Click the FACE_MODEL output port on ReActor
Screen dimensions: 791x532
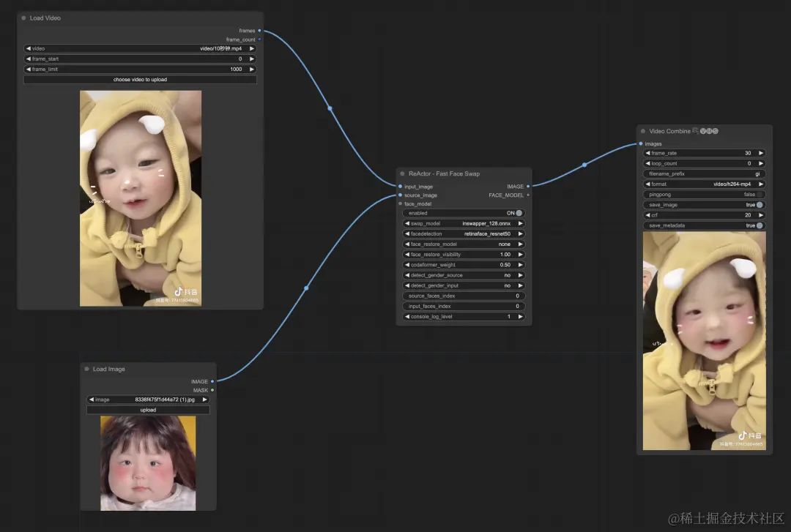(528, 195)
